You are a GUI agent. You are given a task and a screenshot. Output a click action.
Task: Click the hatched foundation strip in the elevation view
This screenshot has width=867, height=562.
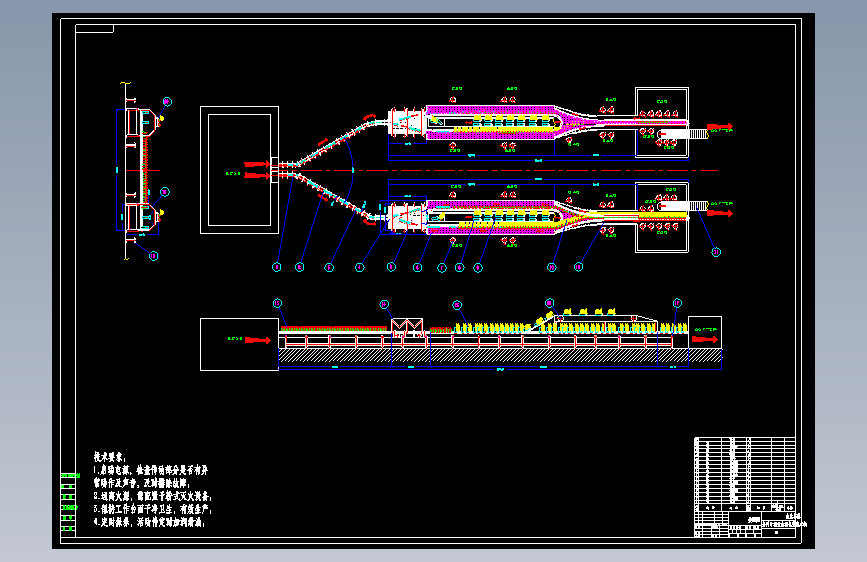coord(500,355)
